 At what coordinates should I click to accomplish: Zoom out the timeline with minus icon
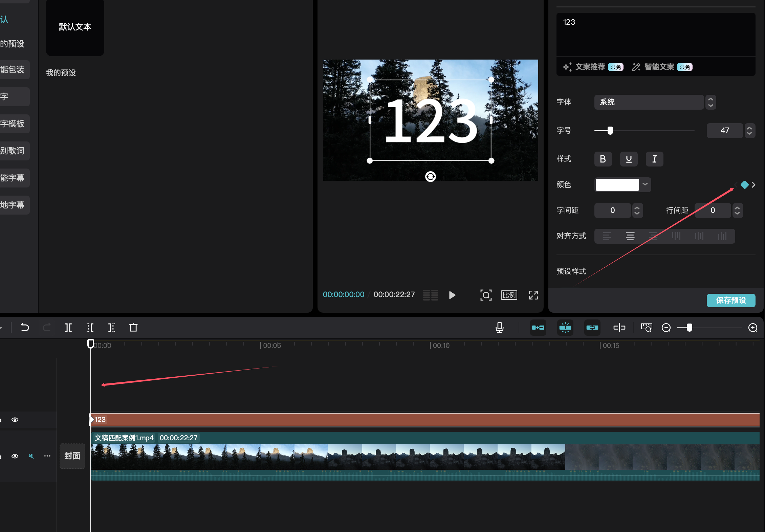click(x=666, y=328)
